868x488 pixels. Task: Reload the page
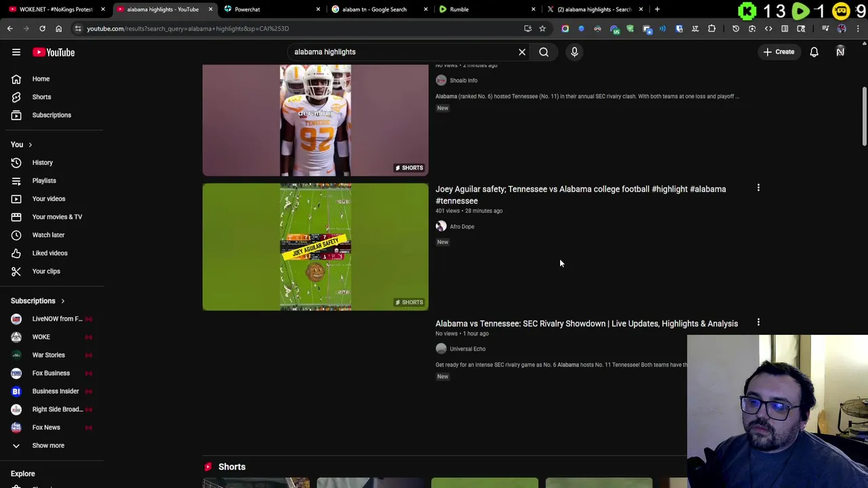[x=42, y=28]
